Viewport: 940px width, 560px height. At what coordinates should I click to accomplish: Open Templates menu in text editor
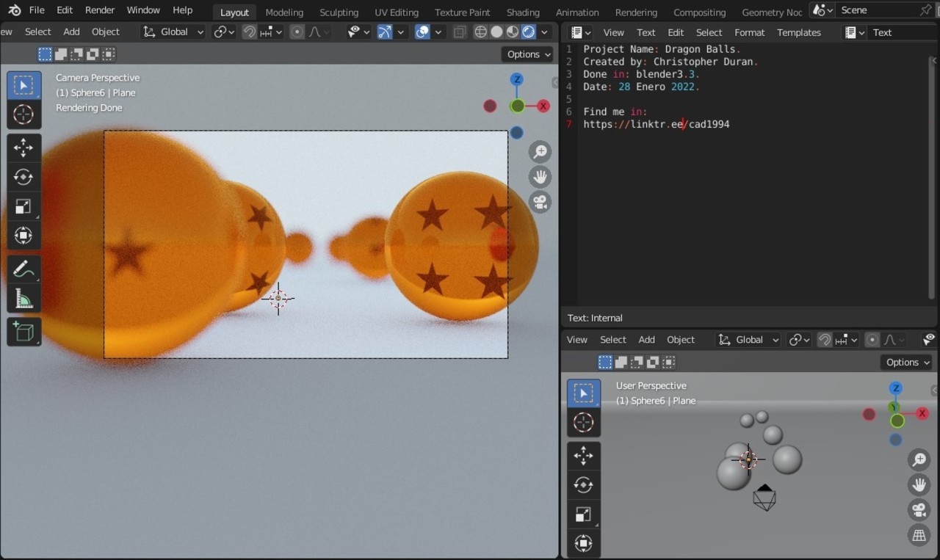tap(798, 32)
